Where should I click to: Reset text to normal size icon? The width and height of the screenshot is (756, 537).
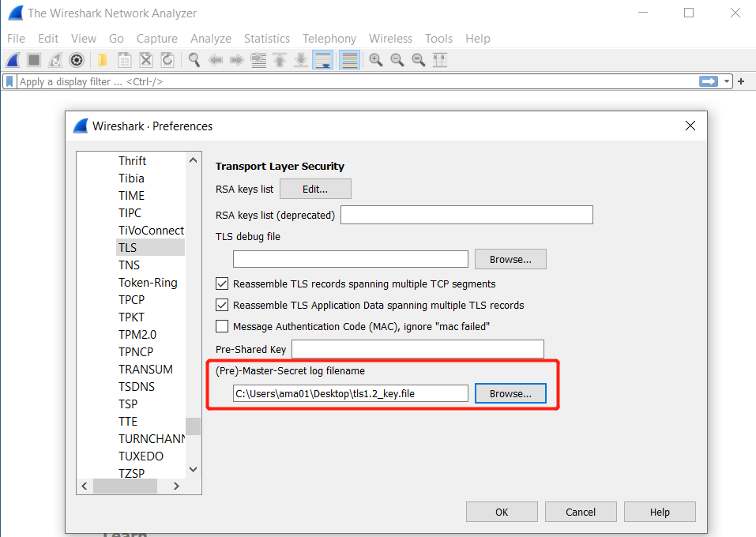(419, 60)
